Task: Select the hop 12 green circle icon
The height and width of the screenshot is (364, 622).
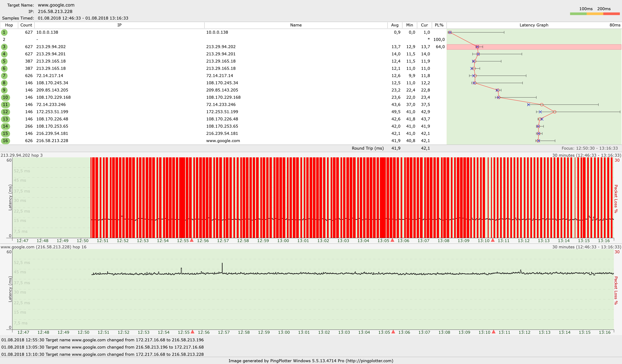Action: [x=5, y=112]
